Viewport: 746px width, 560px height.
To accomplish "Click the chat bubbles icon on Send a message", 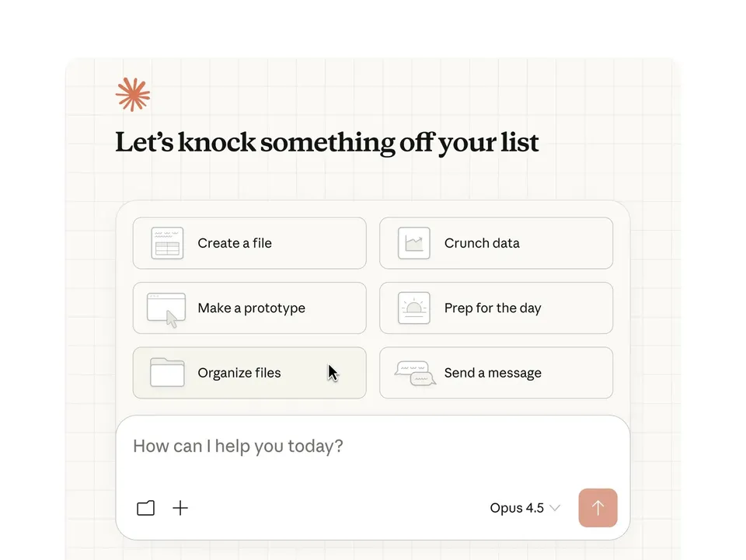I will coord(413,373).
